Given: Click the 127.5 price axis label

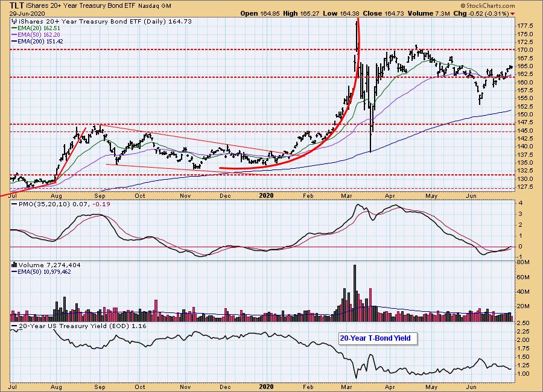Looking at the screenshot, I should 525,187.
